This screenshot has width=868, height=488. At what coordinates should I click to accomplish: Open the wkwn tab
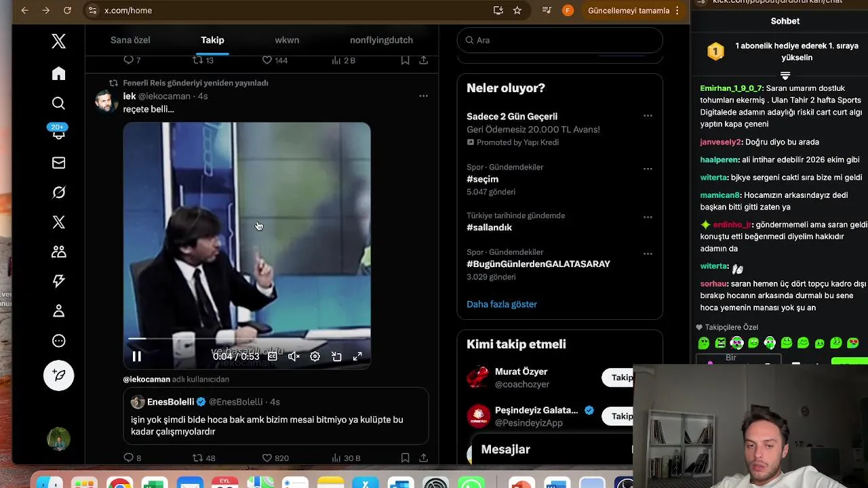click(287, 40)
